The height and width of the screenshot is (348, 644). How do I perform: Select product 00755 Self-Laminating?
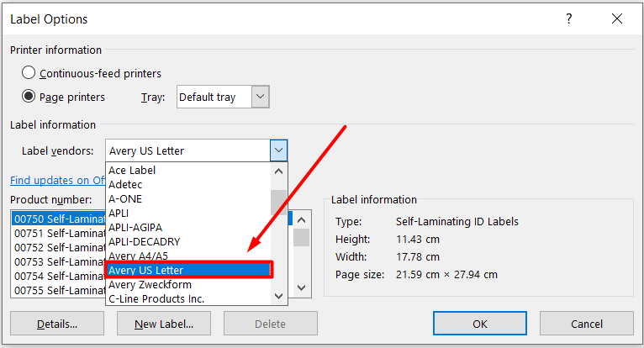(59, 290)
